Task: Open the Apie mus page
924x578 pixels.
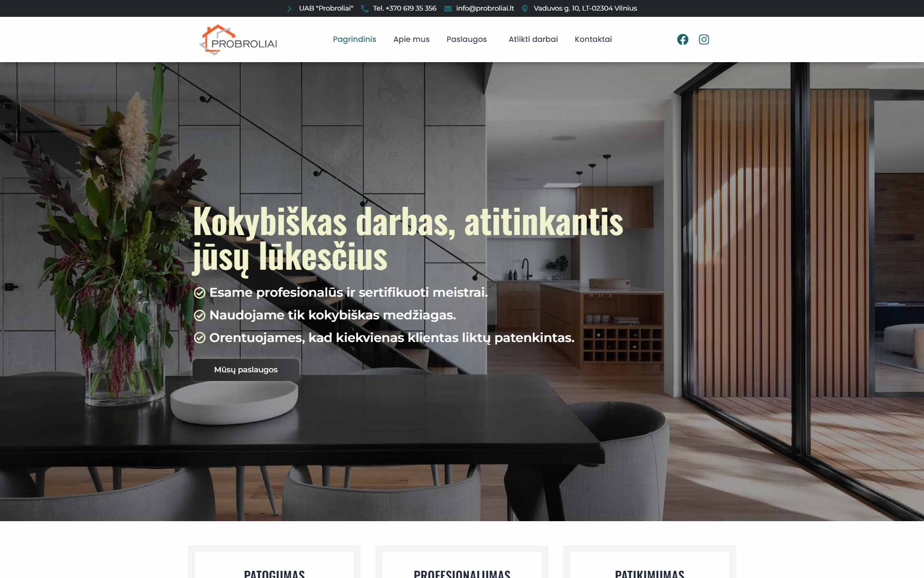Action: (411, 39)
